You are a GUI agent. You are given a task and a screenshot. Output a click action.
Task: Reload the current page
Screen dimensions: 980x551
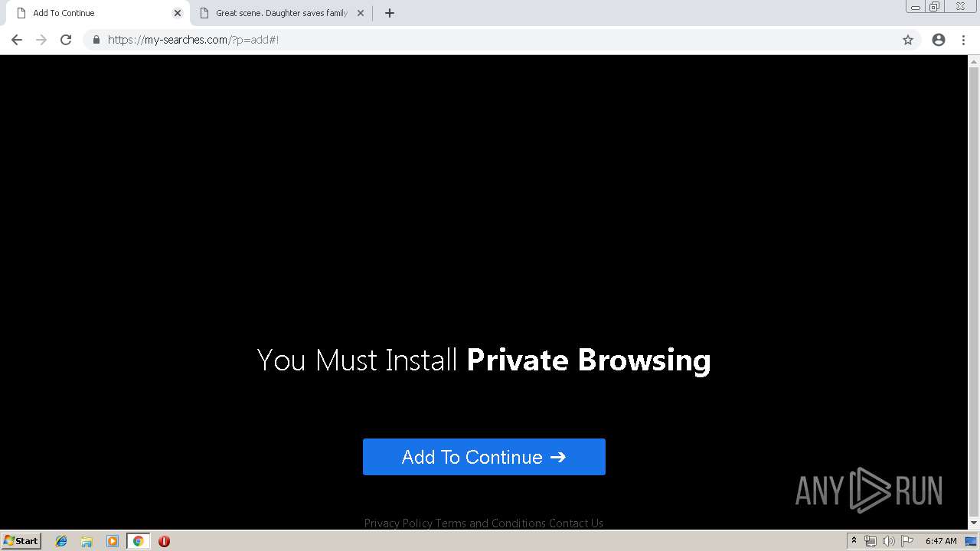coord(66,40)
